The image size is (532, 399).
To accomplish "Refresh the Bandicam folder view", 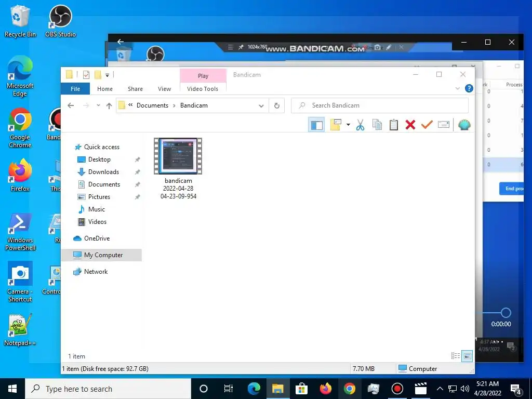I will 277,105.
